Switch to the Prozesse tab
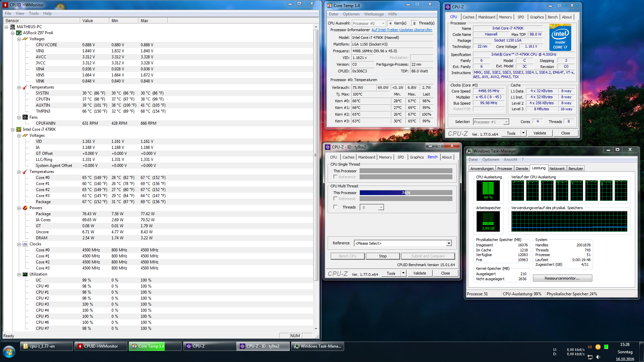The width and height of the screenshot is (644, 362). (x=504, y=169)
